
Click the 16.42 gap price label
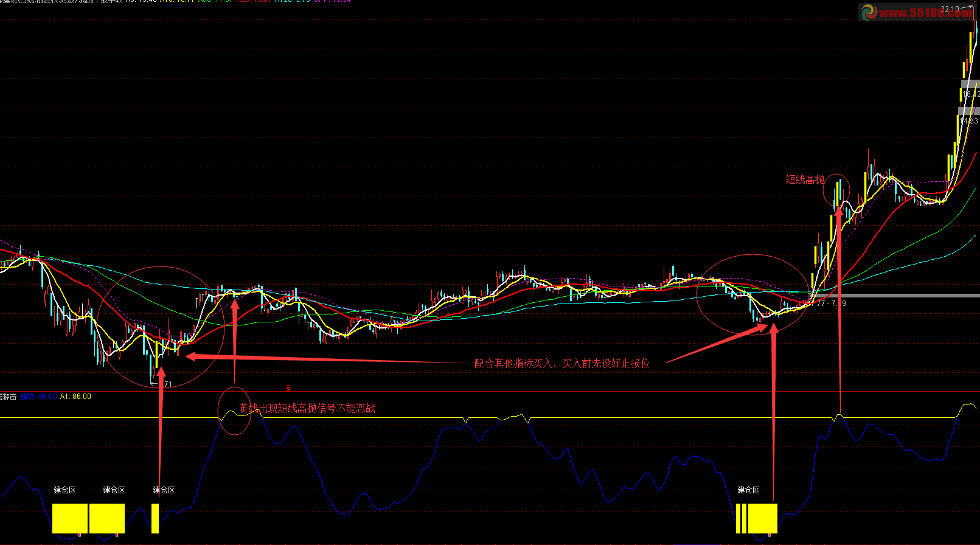pyautogui.click(x=971, y=94)
